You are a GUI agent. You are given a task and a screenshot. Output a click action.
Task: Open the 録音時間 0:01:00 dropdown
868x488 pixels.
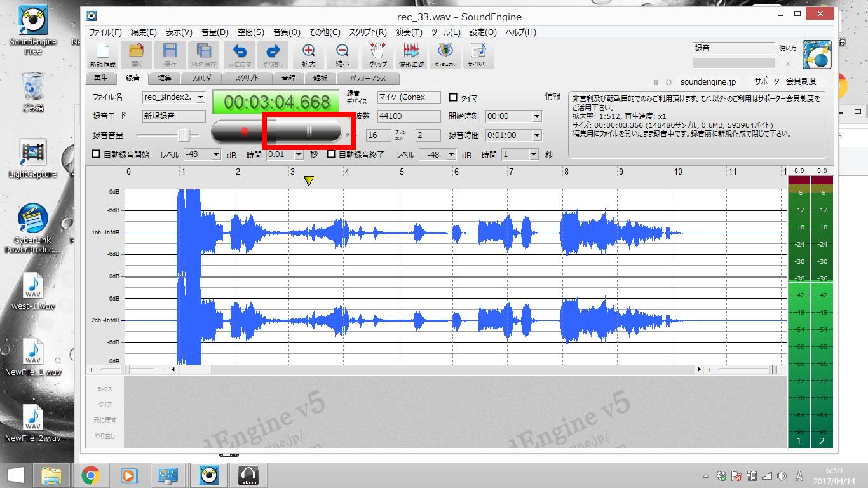coord(537,135)
